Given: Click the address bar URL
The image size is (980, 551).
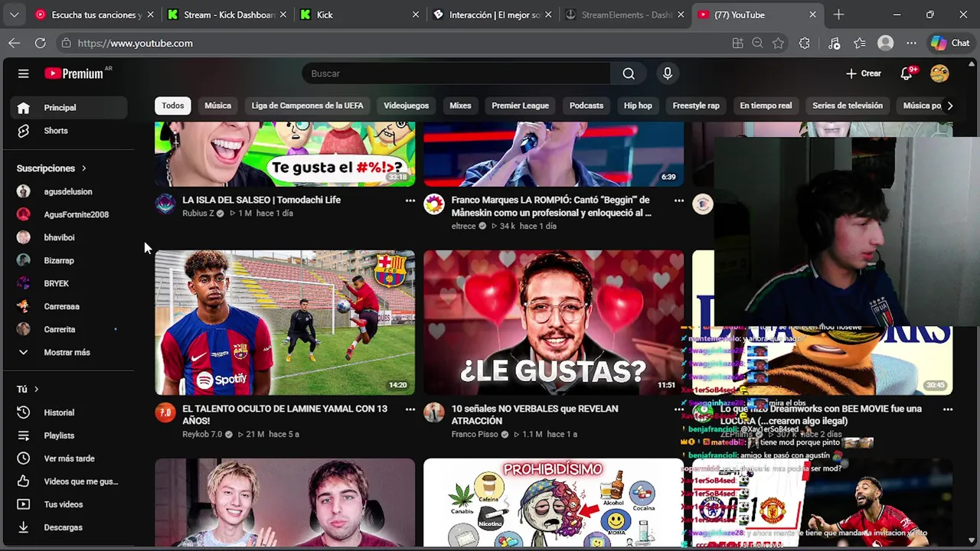Looking at the screenshot, I should point(136,44).
